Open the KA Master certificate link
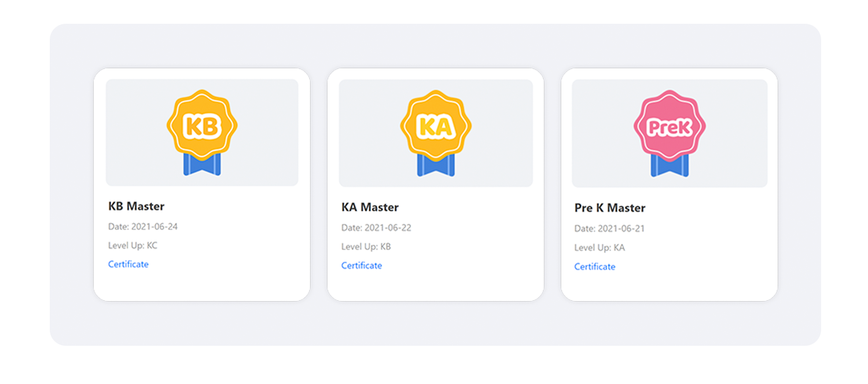The image size is (868, 384). pyautogui.click(x=362, y=265)
